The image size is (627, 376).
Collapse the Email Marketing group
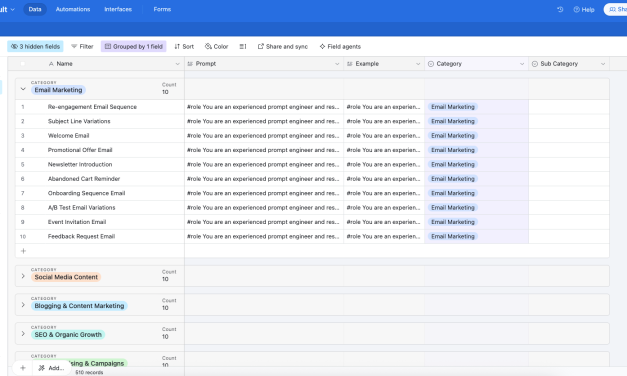(x=23, y=89)
